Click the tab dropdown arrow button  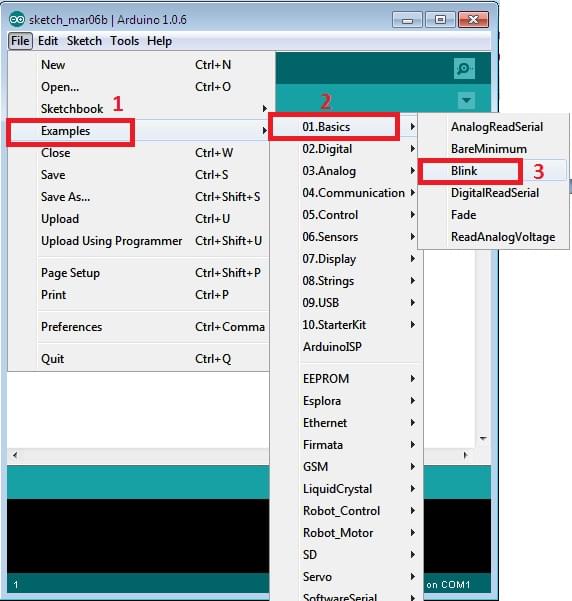466,100
